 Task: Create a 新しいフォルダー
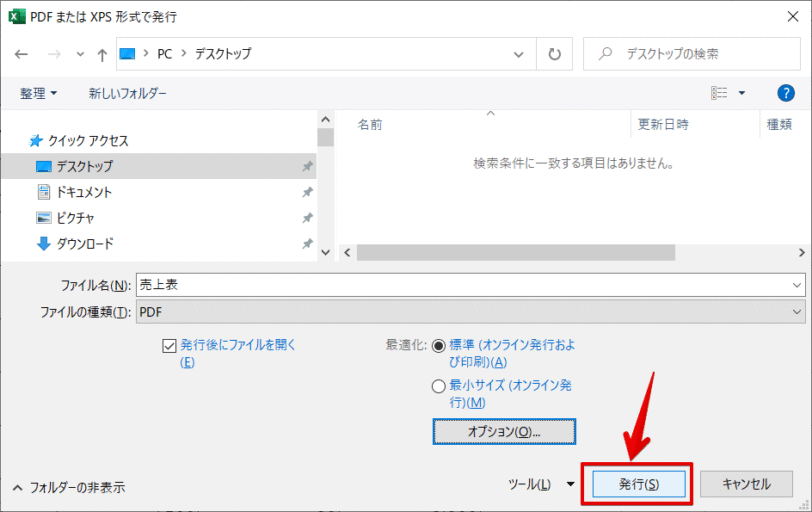tap(127, 93)
